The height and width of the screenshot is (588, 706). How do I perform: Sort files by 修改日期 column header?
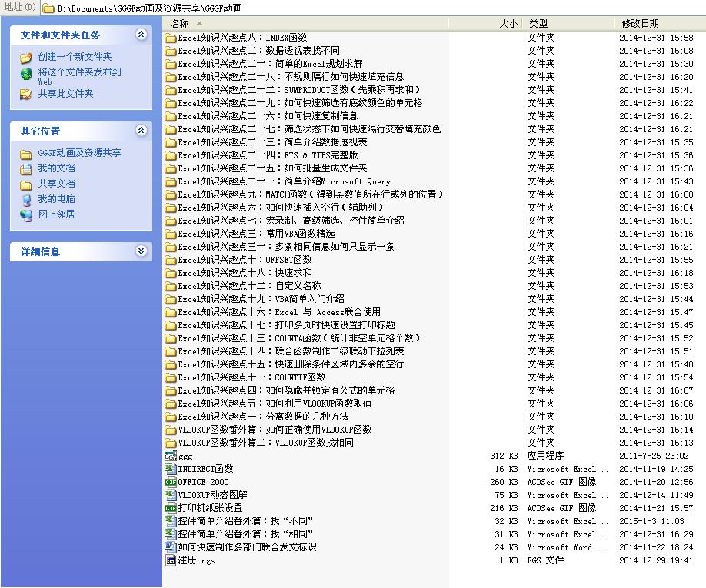tap(640, 24)
